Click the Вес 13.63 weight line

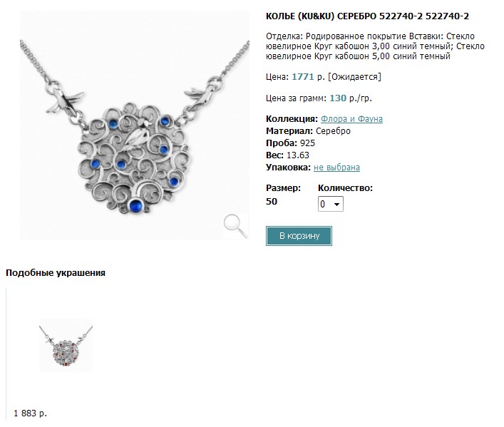[x=287, y=155]
